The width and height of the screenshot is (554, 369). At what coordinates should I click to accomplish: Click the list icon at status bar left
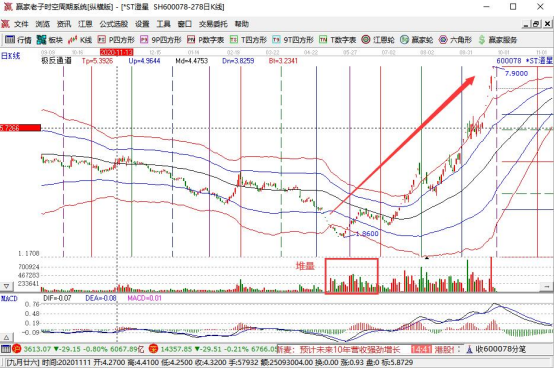pyautogui.click(x=6, y=349)
